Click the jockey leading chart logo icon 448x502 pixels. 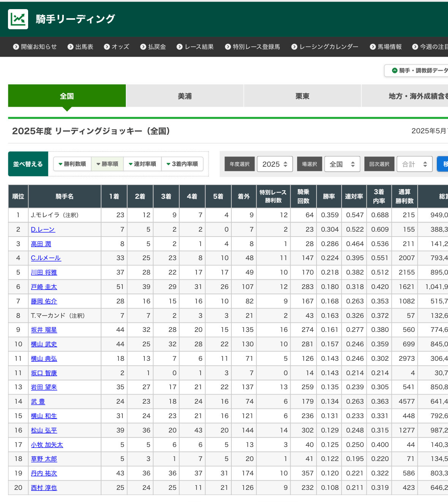point(18,19)
